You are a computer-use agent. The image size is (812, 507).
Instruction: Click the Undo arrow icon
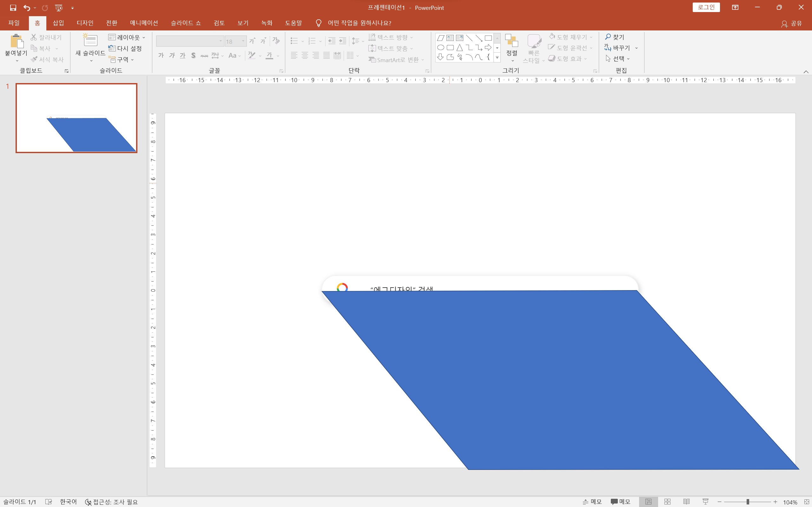click(x=27, y=8)
